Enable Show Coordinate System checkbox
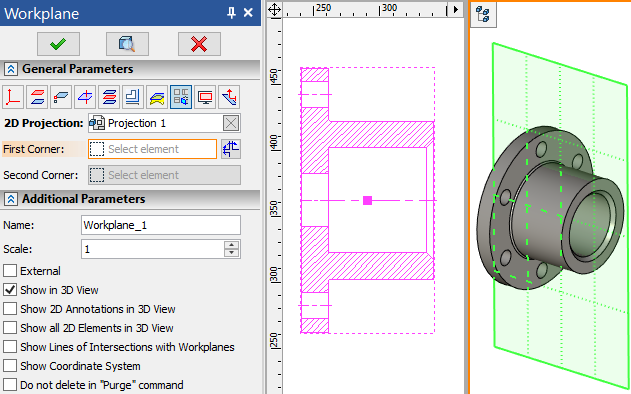631x394 pixels. [x=10, y=366]
